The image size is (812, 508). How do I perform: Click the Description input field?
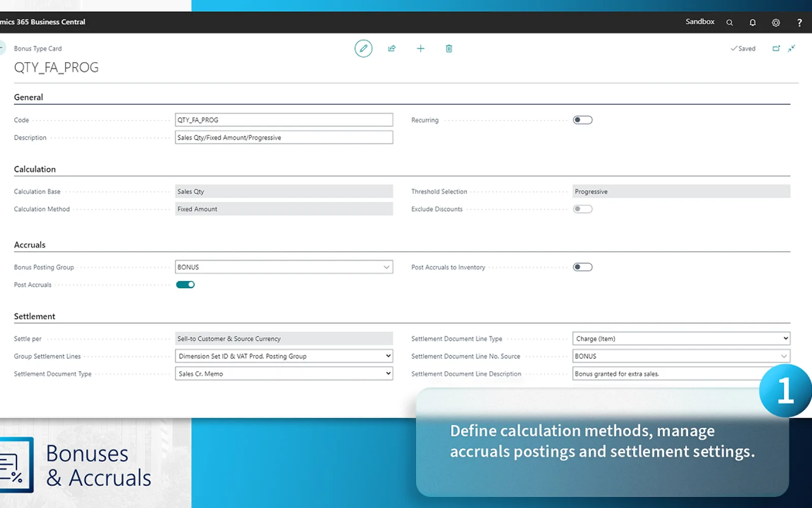284,138
